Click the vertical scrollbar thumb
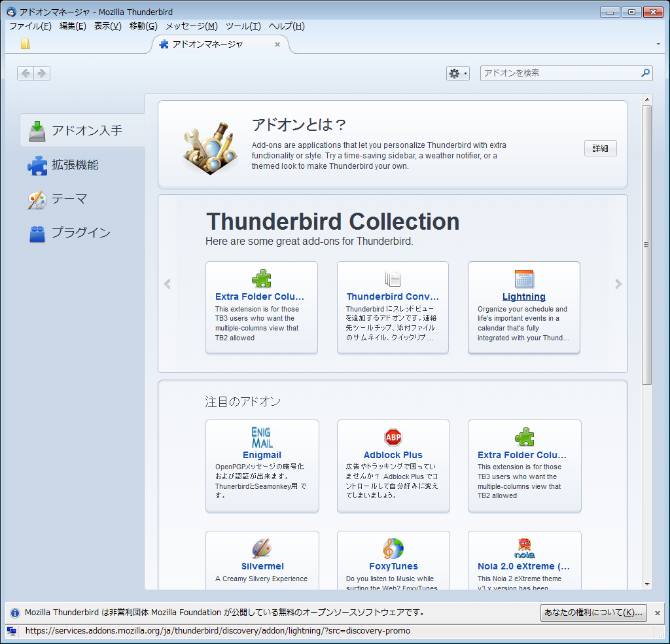 (x=646, y=244)
